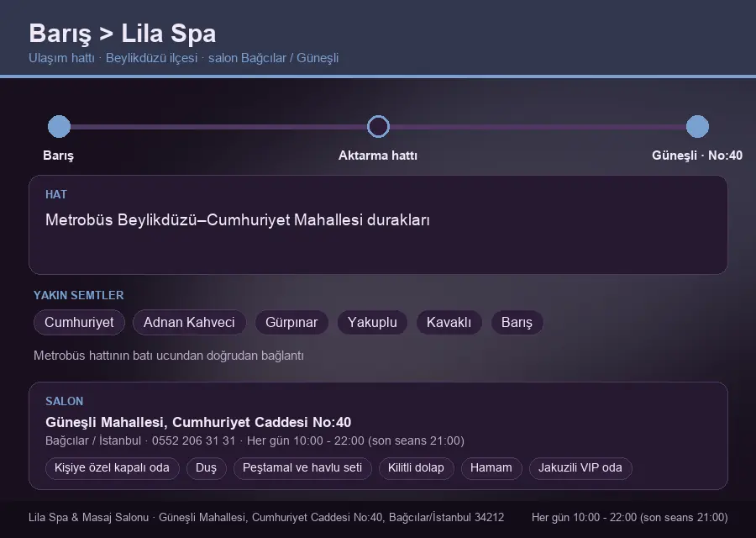The height and width of the screenshot is (538, 756).
Task: Click the SALON card heading
Action: click(x=64, y=401)
